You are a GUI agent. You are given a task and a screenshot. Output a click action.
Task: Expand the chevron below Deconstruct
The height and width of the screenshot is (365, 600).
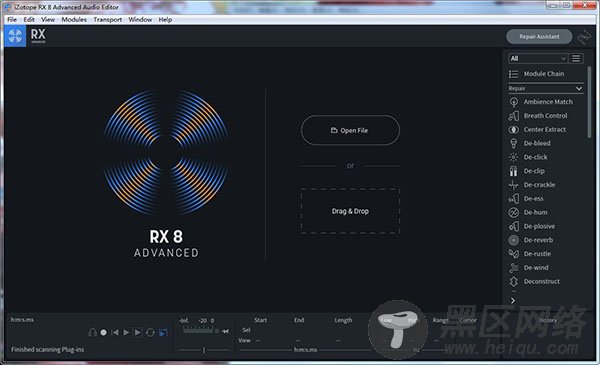point(513,301)
